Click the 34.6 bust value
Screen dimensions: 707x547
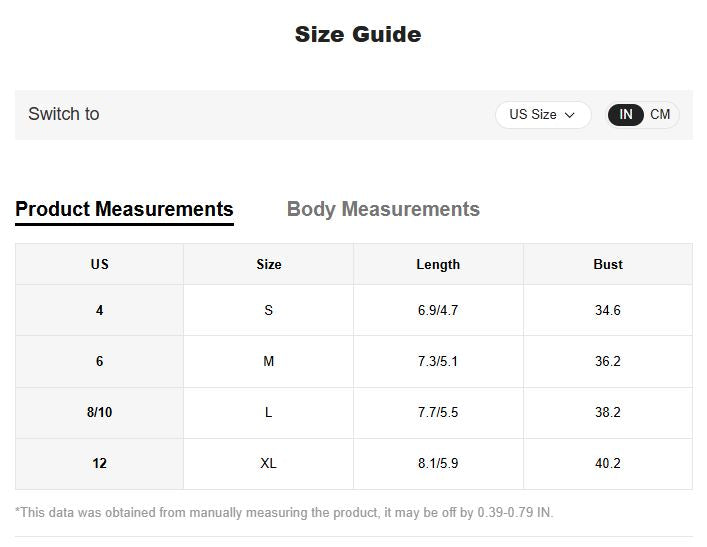[608, 310]
